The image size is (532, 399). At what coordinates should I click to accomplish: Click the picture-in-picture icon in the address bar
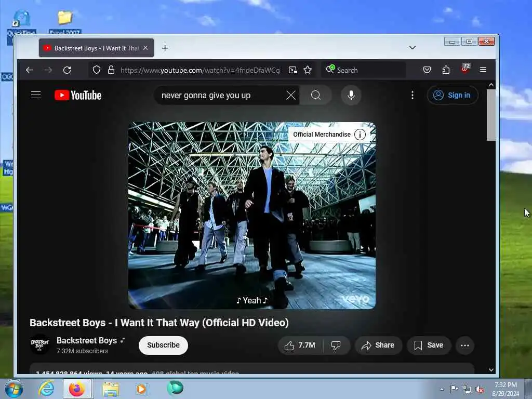[x=293, y=70]
